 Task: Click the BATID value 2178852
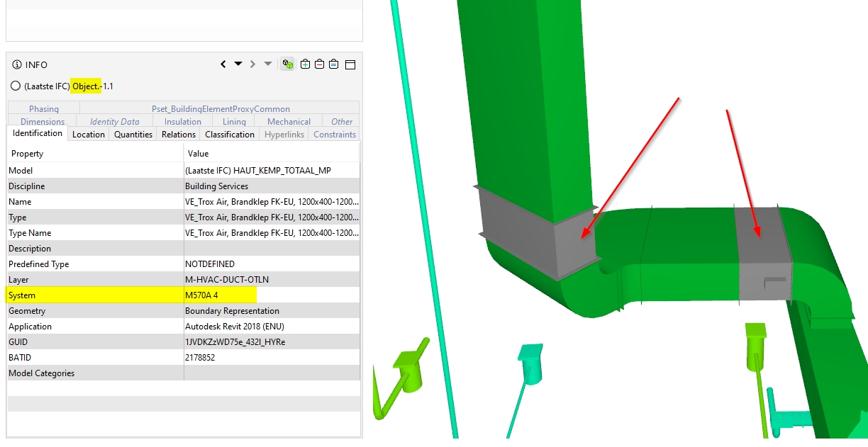(200, 358)
